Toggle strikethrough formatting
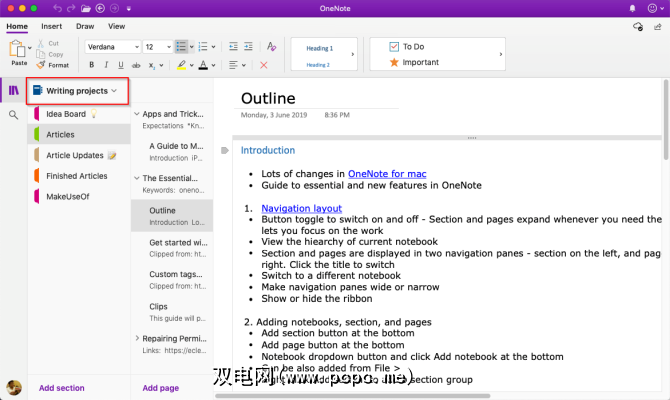This screenshot has width=670, height=400. pyautogui.click(x=136, y=65)
